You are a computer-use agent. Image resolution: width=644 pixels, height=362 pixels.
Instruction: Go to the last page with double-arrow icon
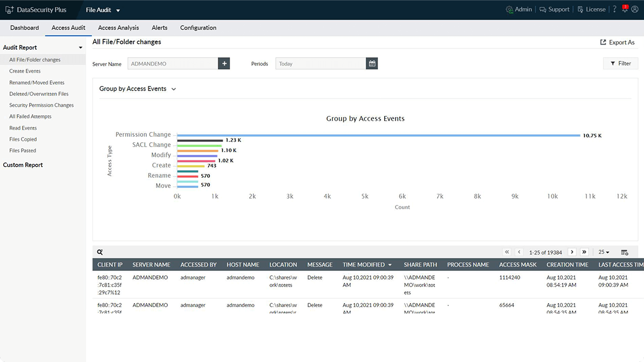[584, 252]
